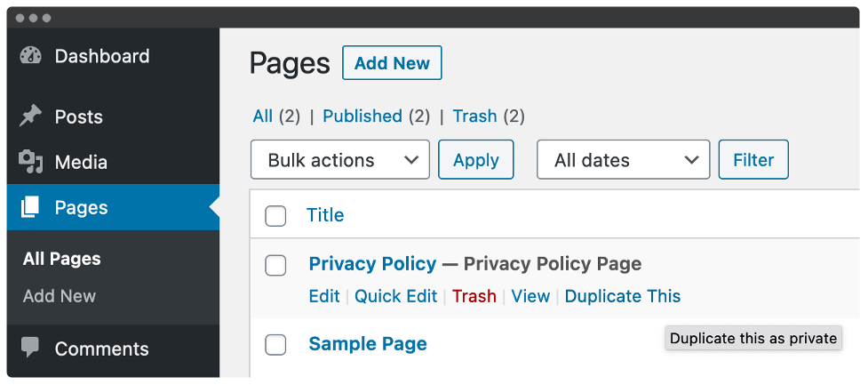Select the All Pages submenu item
Viewport: 868px width, 385px height.
click(62, 259)
